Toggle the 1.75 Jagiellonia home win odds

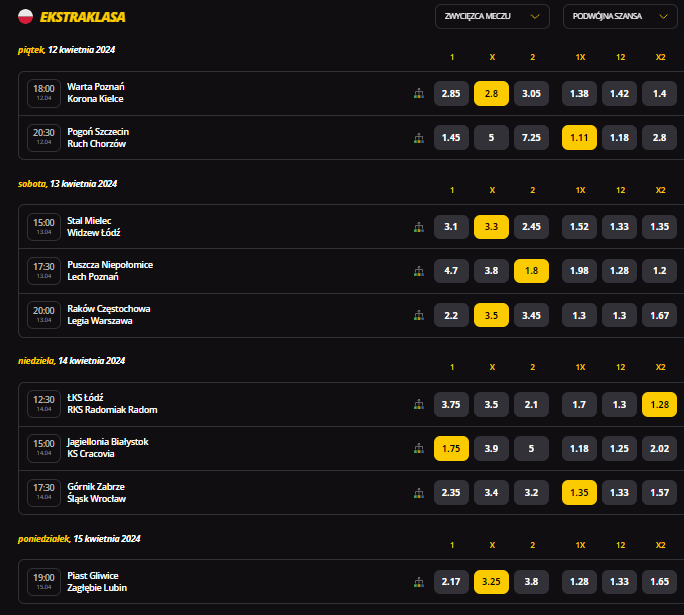[x=451, y=448]
